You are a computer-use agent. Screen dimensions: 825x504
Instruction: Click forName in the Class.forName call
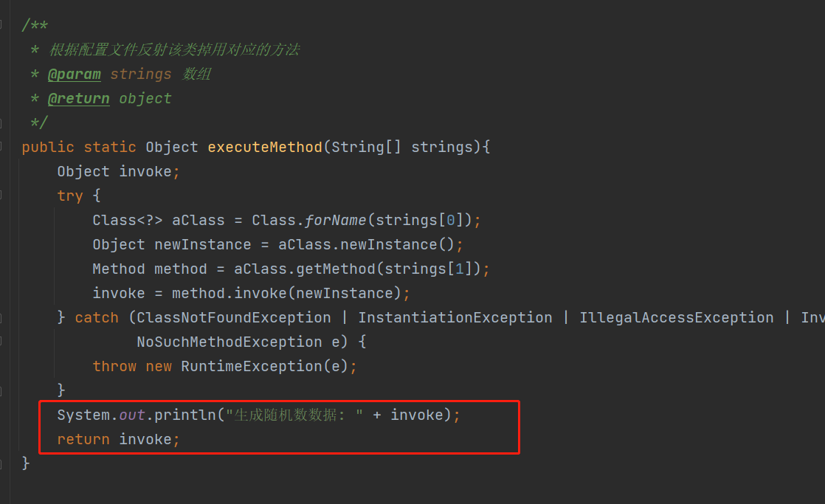tap(335, 220)
